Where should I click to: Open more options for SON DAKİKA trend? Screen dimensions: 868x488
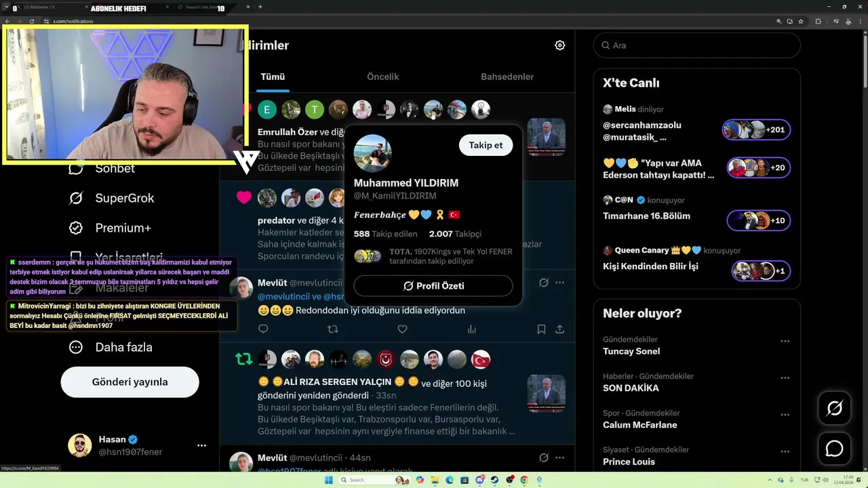click(785, 378)
